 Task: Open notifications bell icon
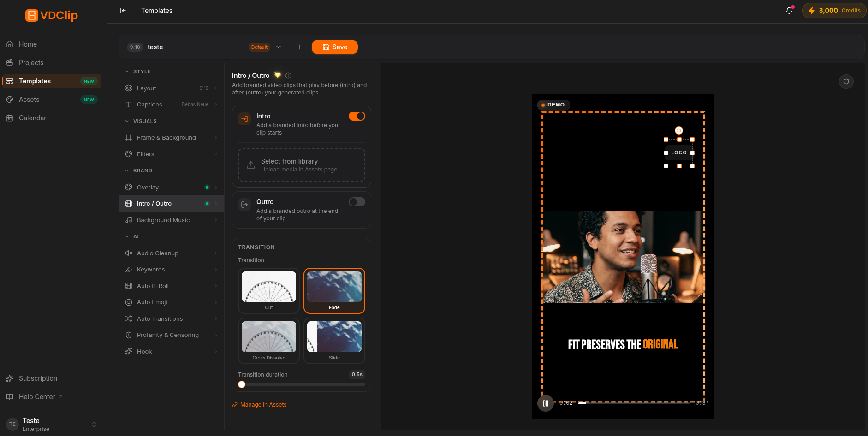(x=789, y=11)
